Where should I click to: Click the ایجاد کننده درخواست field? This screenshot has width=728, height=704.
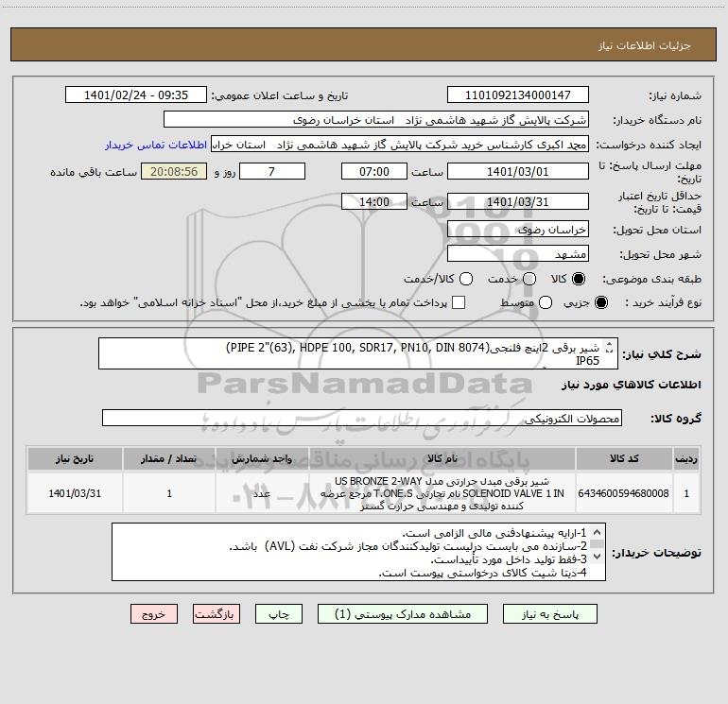pos(400,145)
